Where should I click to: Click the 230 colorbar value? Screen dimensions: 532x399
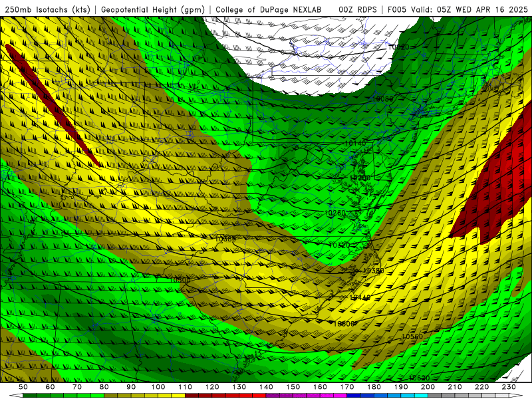tap(509, 387)
